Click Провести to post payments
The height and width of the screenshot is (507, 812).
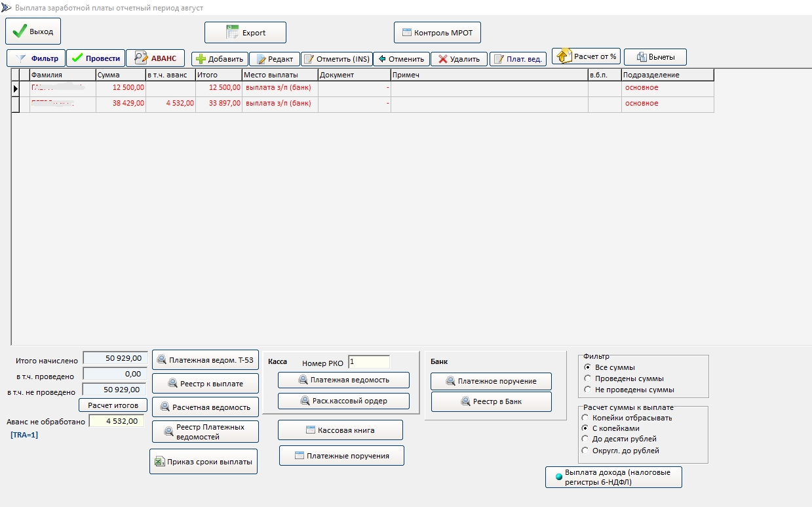point(96,58)
